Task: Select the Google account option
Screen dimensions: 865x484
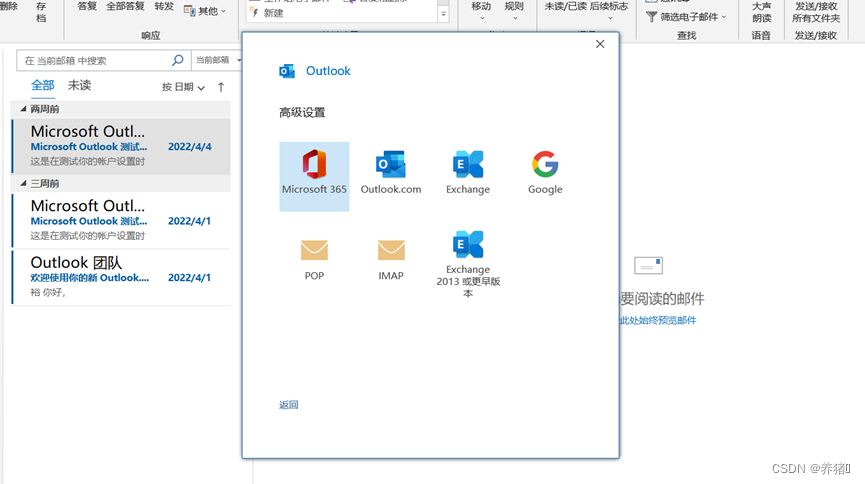Action: coord(545,173)
